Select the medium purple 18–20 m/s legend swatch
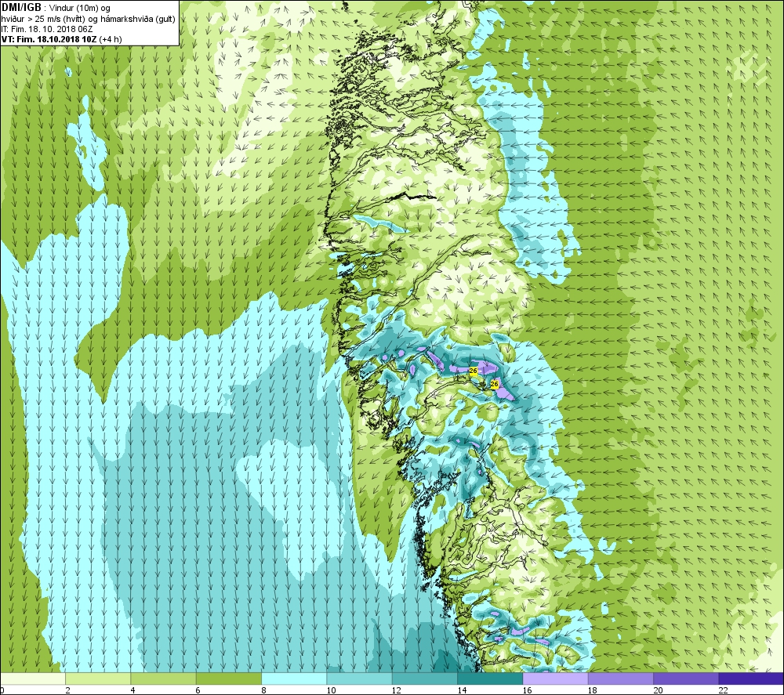 tap(620, 679)
